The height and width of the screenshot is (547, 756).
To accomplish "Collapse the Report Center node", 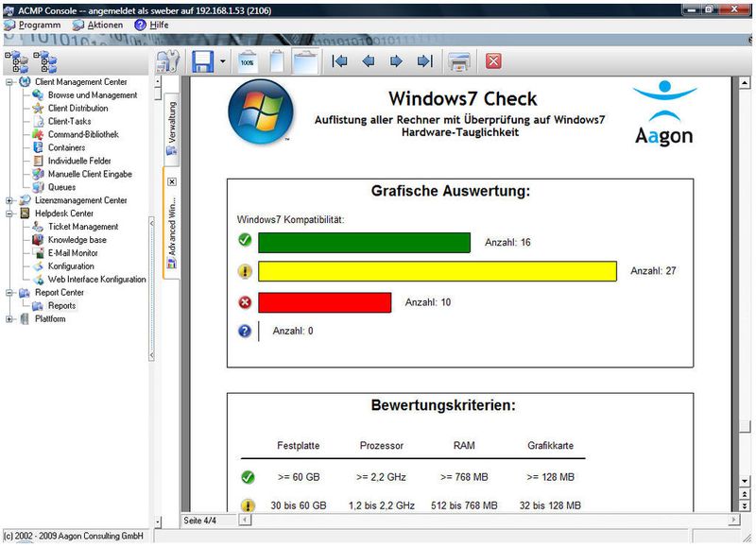I will click(9, 293).
